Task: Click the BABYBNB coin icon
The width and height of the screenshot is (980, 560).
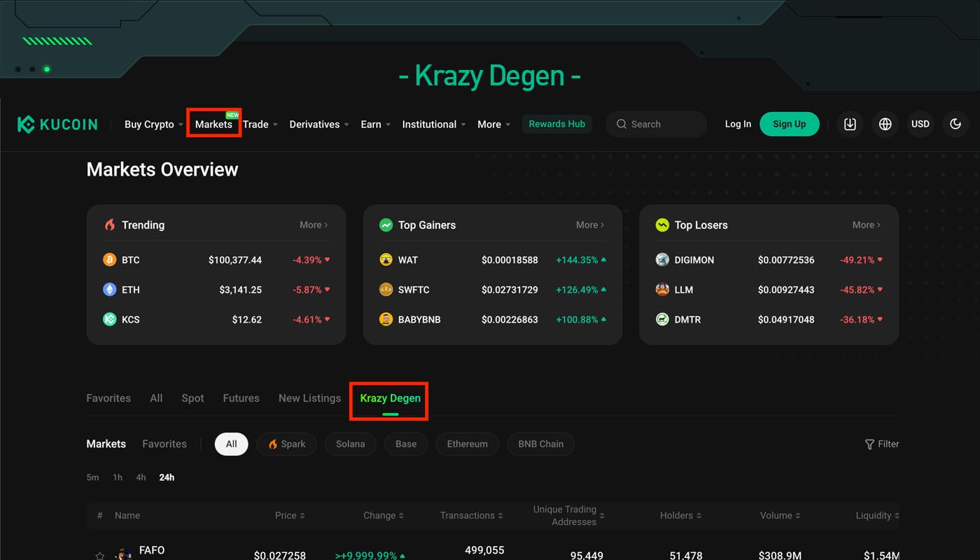Action: pyautogui.click(x=386, y=319)
